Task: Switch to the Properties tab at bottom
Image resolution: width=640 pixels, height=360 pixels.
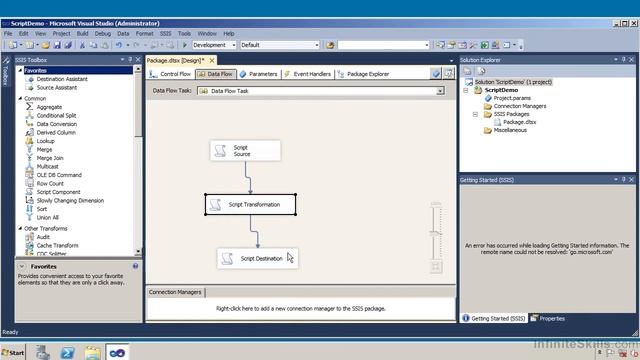Action: 548,318
